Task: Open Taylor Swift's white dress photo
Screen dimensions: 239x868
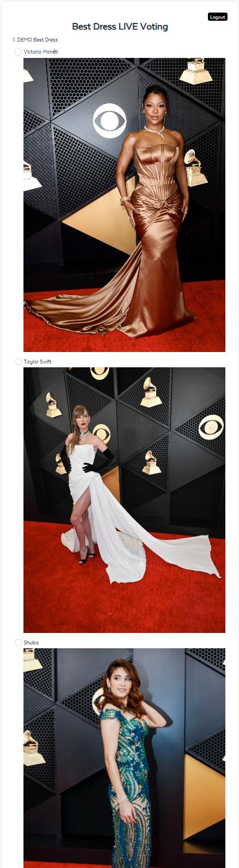Action: (124, 500)
